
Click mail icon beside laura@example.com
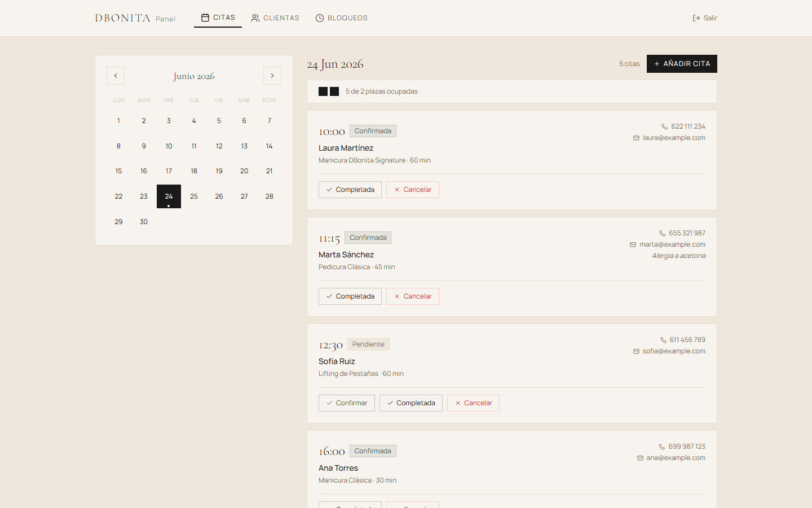coord(636,138)
